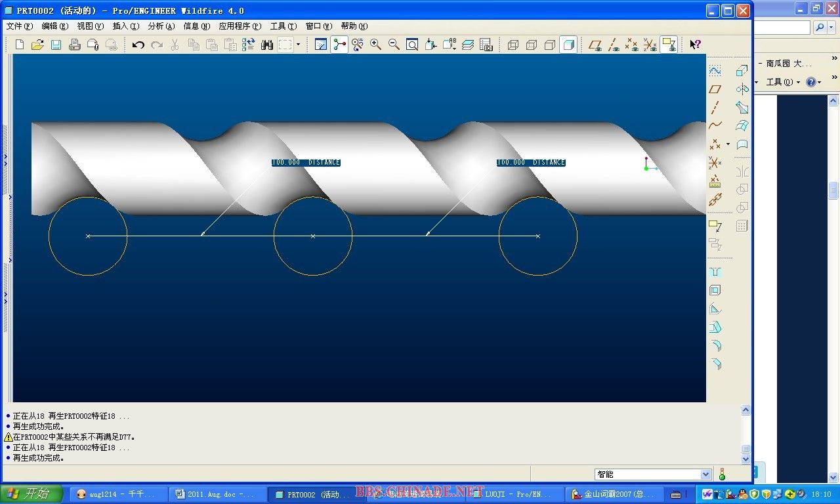Select the Sketch tool in the right toolbar

click(715, 70)
